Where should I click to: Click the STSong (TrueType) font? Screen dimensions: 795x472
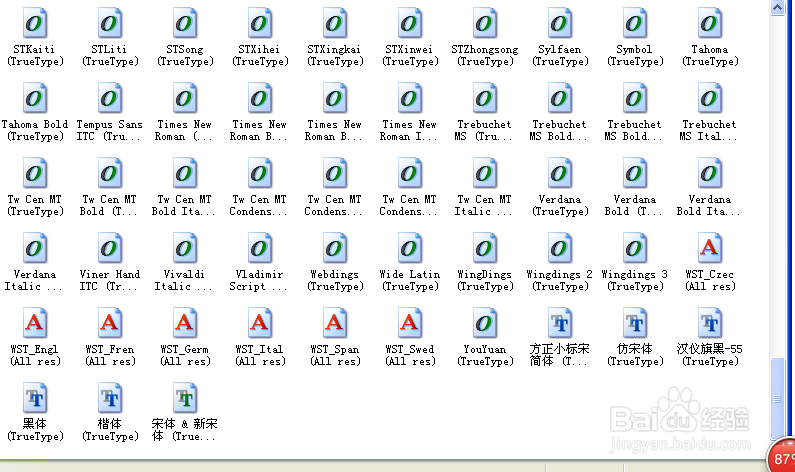[185, 23]
